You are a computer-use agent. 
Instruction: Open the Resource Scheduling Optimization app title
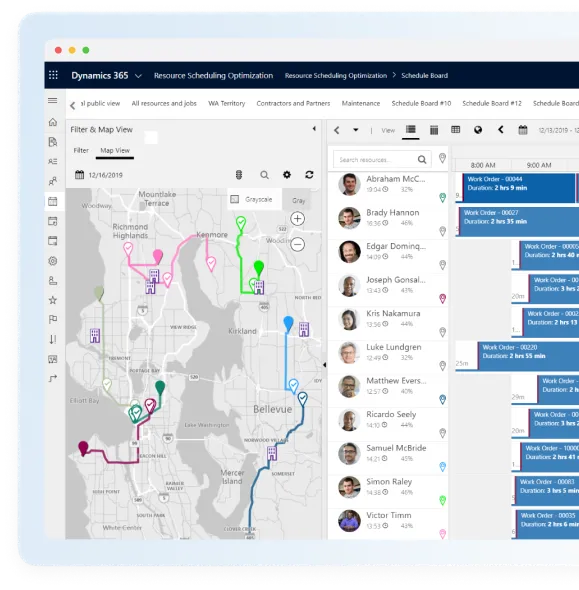[213, 76]
